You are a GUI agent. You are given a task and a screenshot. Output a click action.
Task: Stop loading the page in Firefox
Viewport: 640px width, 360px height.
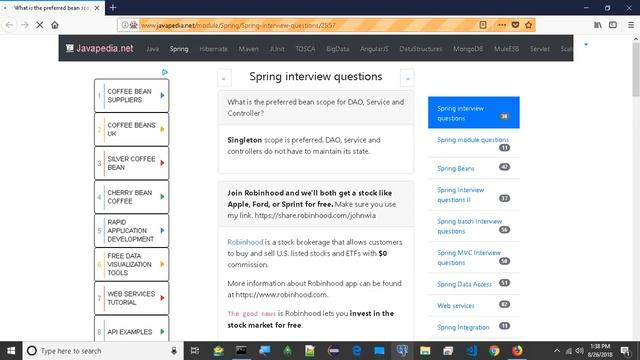coord(40,25)
